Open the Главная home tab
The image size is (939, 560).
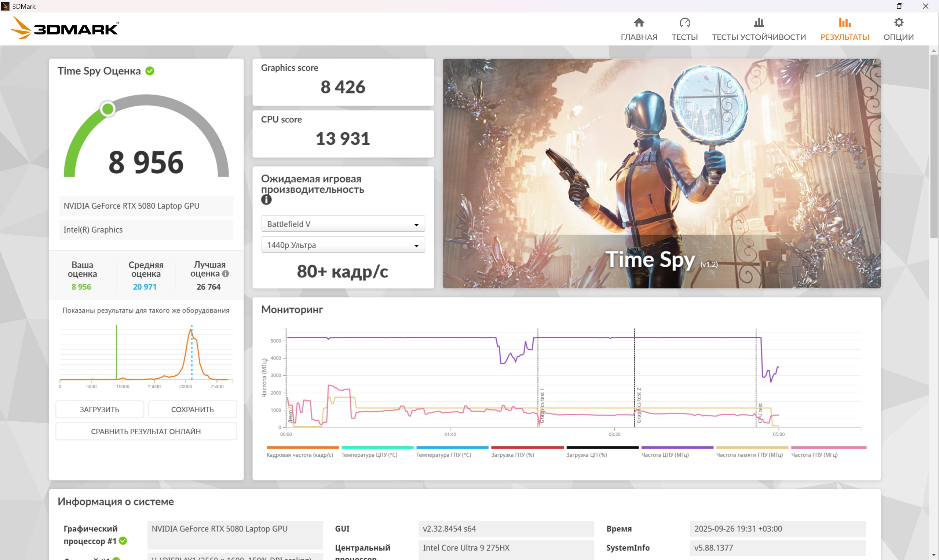pyautogui.click(x=639, y=29)
